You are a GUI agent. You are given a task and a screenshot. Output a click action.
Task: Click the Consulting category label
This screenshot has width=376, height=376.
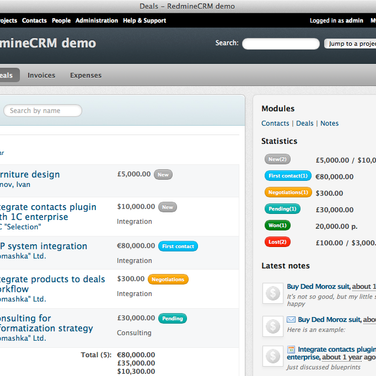pos(134,333)
